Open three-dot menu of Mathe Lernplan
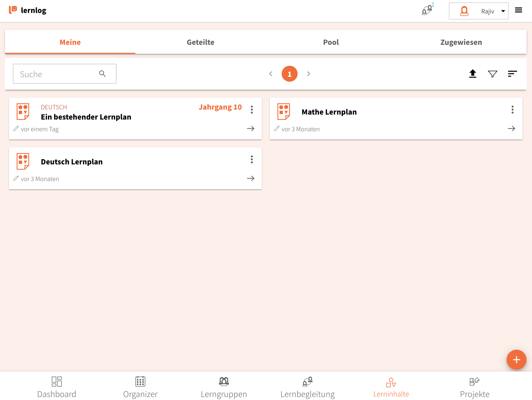The width and height of the screenshot is (532, 400). click(512, 110)
